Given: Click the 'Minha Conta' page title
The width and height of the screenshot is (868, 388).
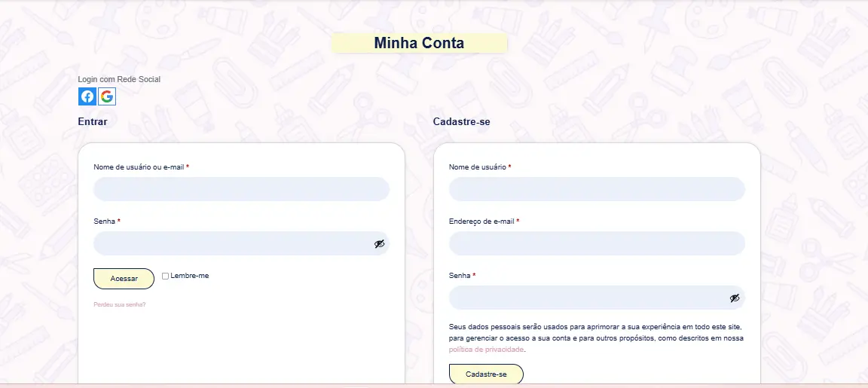Looking at the screenshot, I should click(419, 43).
